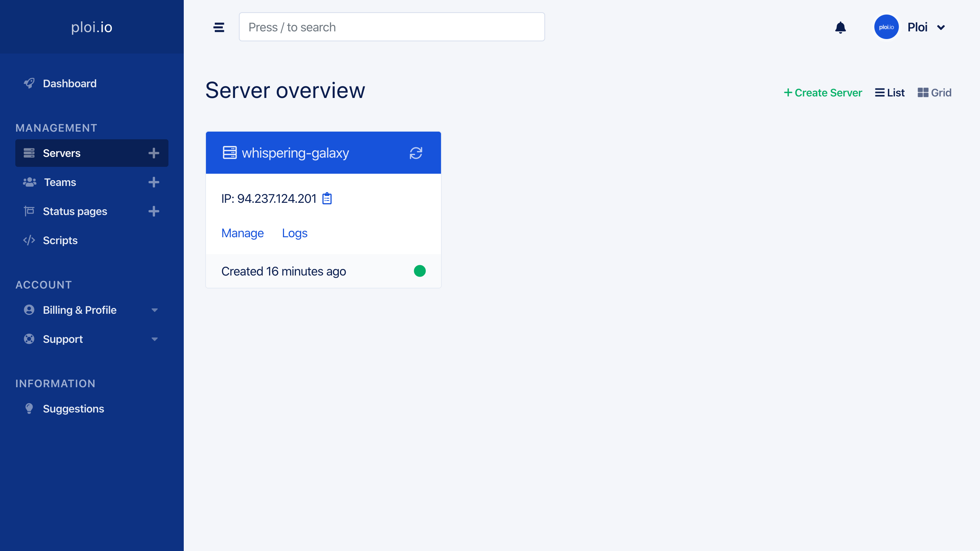980x551 pixels.
Task: Click the ploi.io avatar circle
Action: tap(886, 27)
